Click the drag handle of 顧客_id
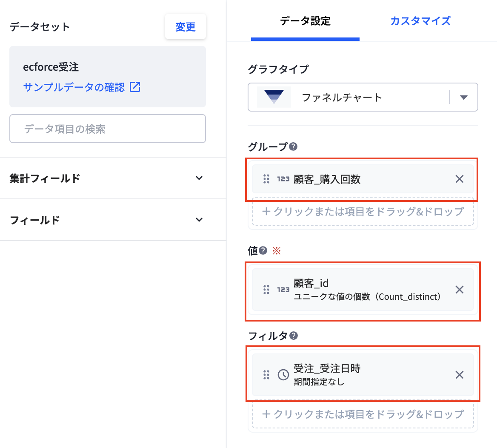This screenshot has width=497, height=448. (266, 289)
